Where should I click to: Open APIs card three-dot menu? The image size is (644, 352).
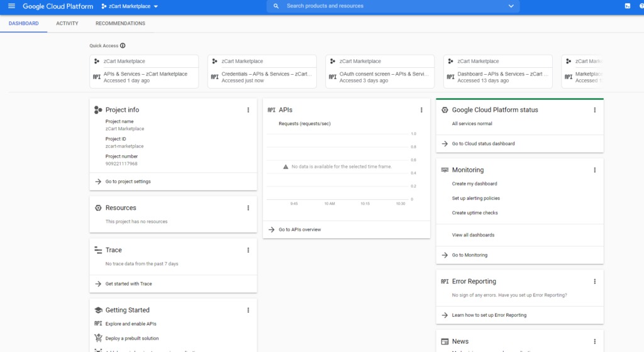pyautogui.click(x=421, y=110)
